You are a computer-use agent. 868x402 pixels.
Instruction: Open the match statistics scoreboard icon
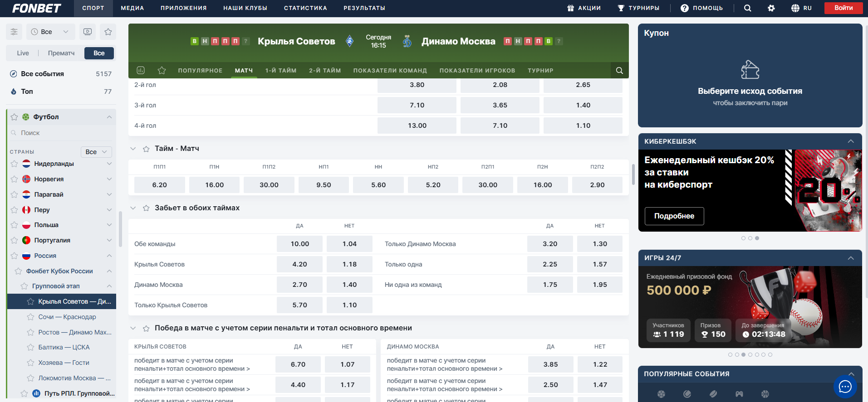click(141, 70)
